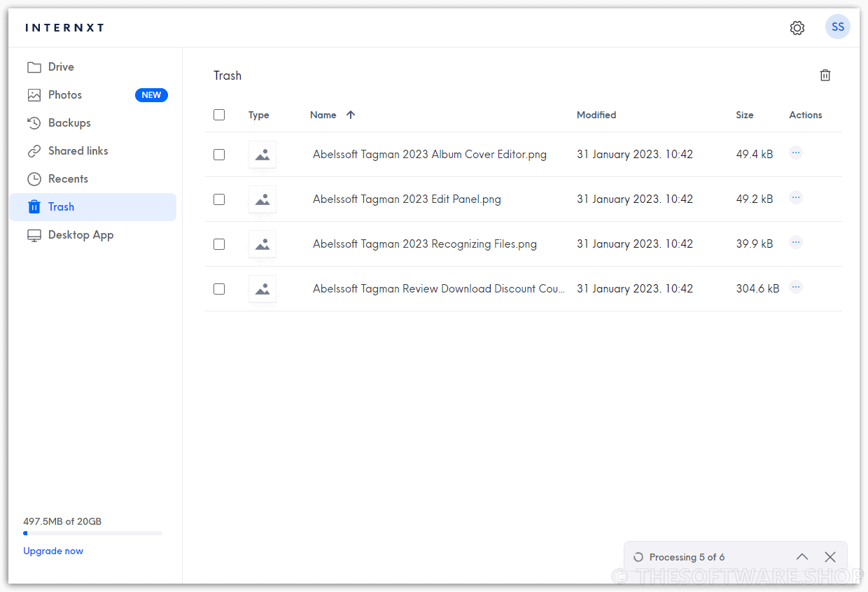The width and height of the screenshot is (868, 592).
Task: Go to Drive section
Action: click(92, 67)
